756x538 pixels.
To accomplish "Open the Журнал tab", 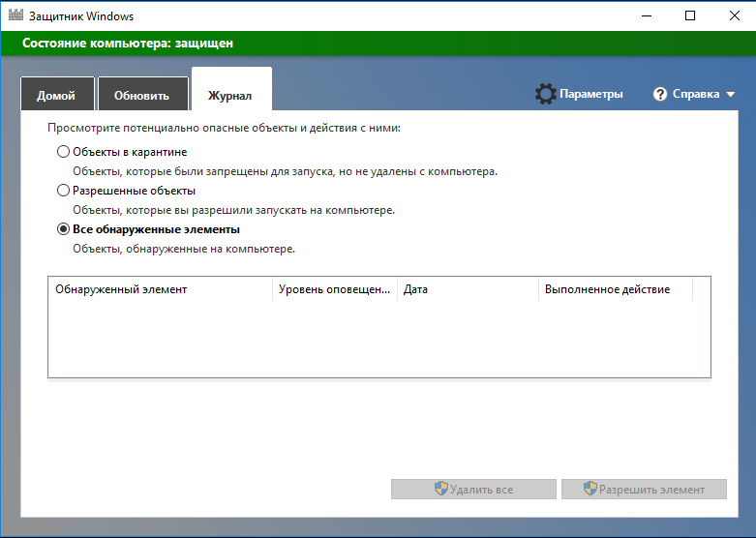I will click(x=231, y=90).
